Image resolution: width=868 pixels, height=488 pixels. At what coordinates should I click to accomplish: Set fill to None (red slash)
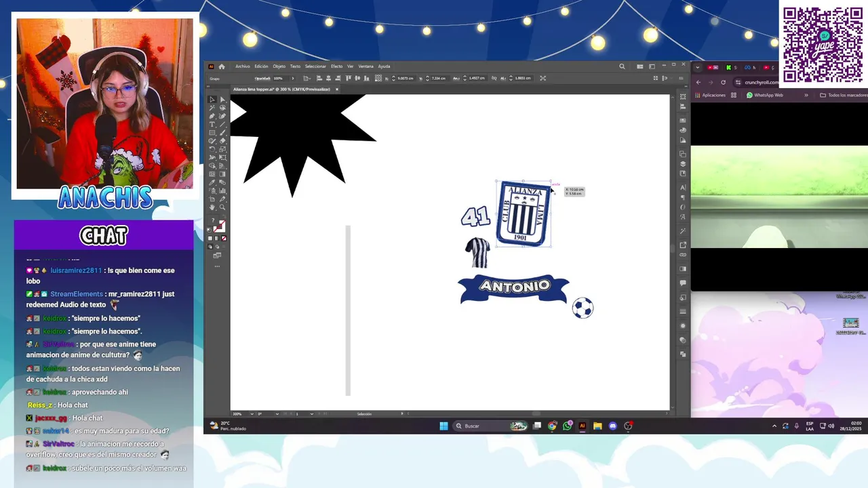pos(224,239)
